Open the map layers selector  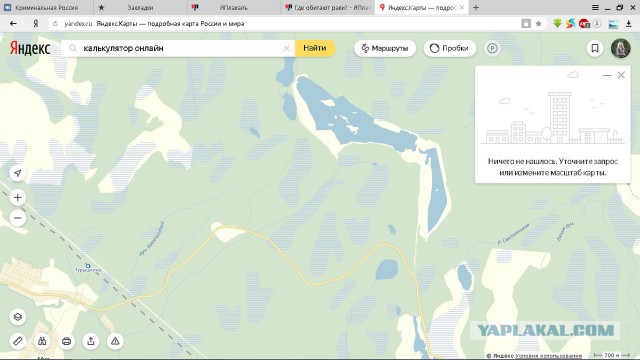(x=18, y=317)
